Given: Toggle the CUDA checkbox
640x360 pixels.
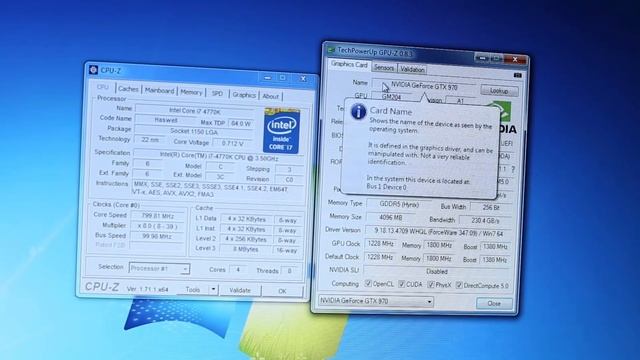Looking at the screenshot, I should pyautogui.click(x=402, y=284).
